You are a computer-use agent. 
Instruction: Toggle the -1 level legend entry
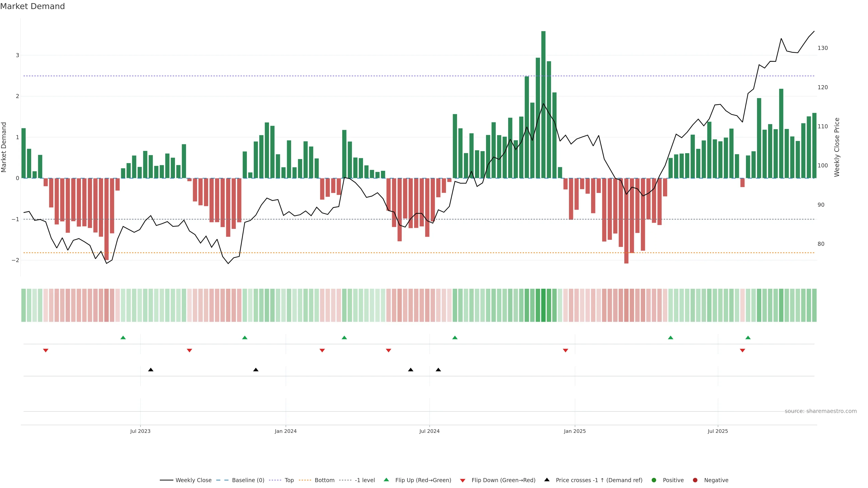[365, 480]
